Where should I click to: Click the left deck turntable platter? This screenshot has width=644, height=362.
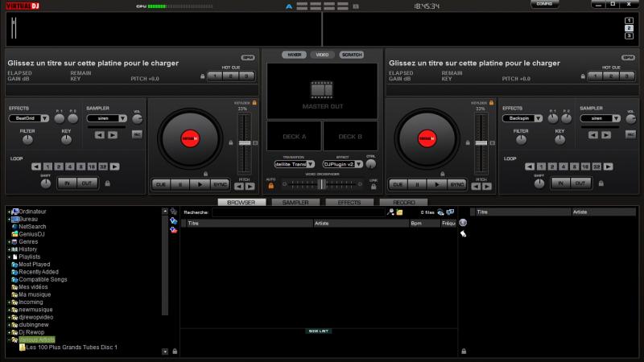190,138
